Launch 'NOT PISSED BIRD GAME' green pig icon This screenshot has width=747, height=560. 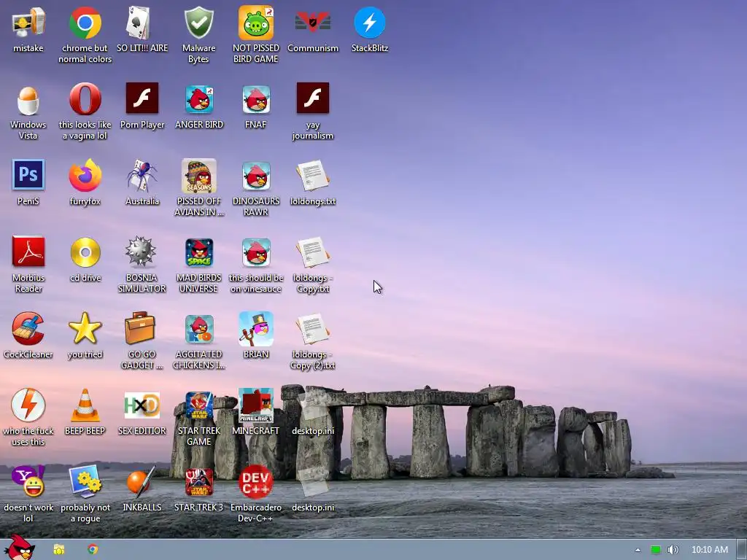point(256,35)
